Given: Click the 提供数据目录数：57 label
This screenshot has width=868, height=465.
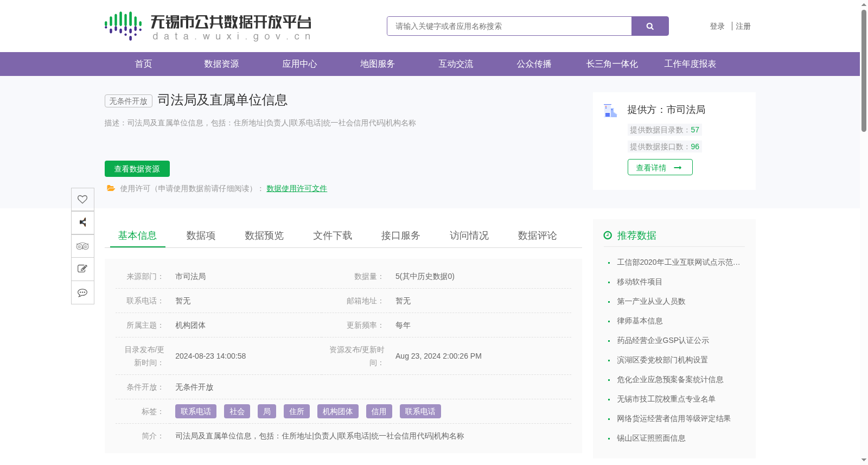Looking at the screenshot, I should (665, 130).
